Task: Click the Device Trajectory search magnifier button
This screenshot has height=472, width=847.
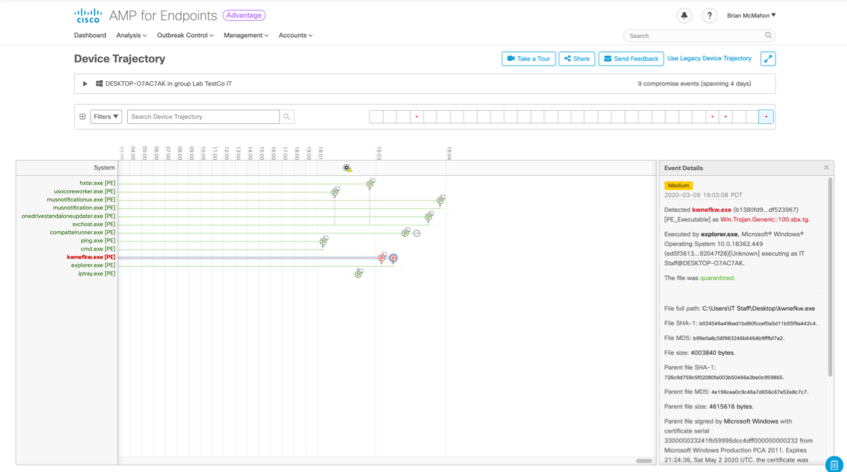Action: [x=287, y=117]
